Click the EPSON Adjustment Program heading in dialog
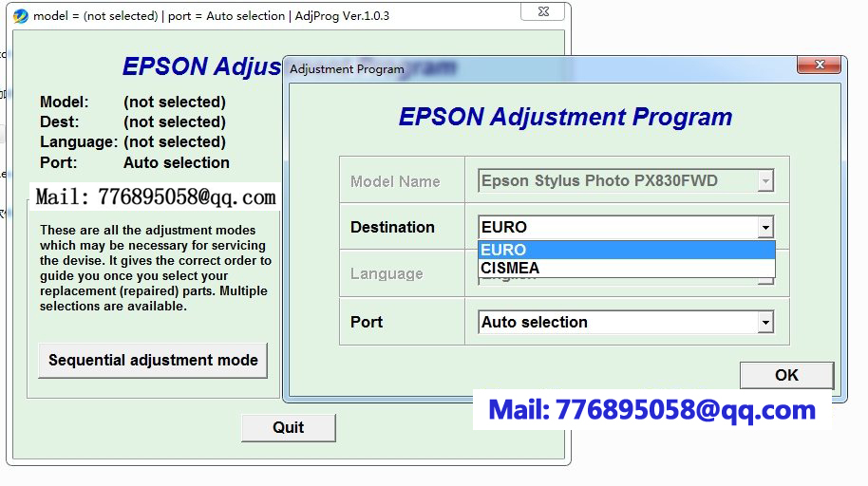868x486 pixels. point(565,118)
